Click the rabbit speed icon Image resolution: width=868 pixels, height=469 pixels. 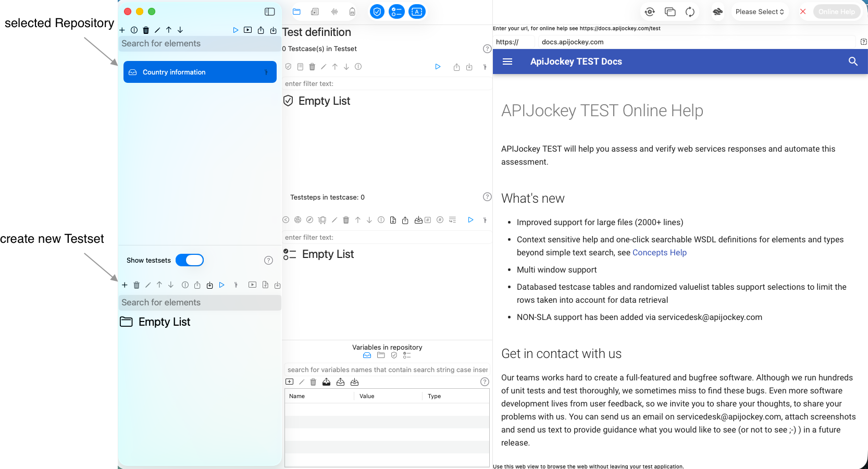(x=717, y=11)
